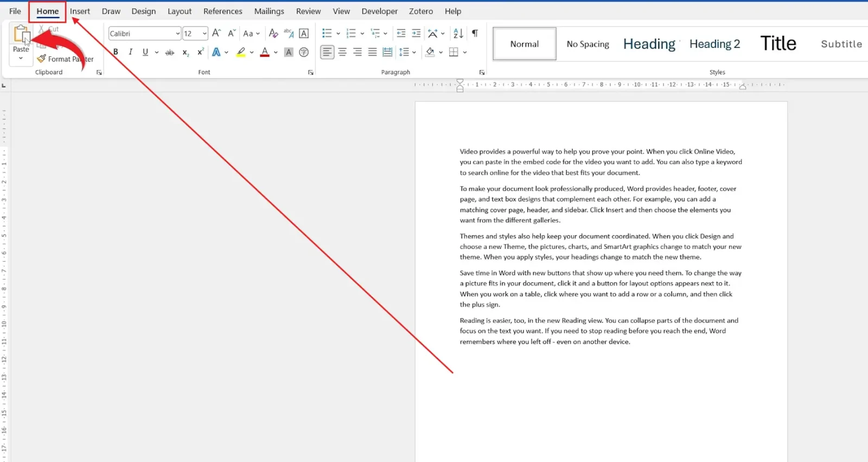Start a bulleted list

pos(327,33)
